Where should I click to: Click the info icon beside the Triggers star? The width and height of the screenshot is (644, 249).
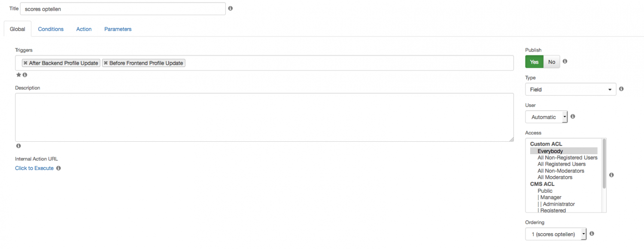click(25, 75)
